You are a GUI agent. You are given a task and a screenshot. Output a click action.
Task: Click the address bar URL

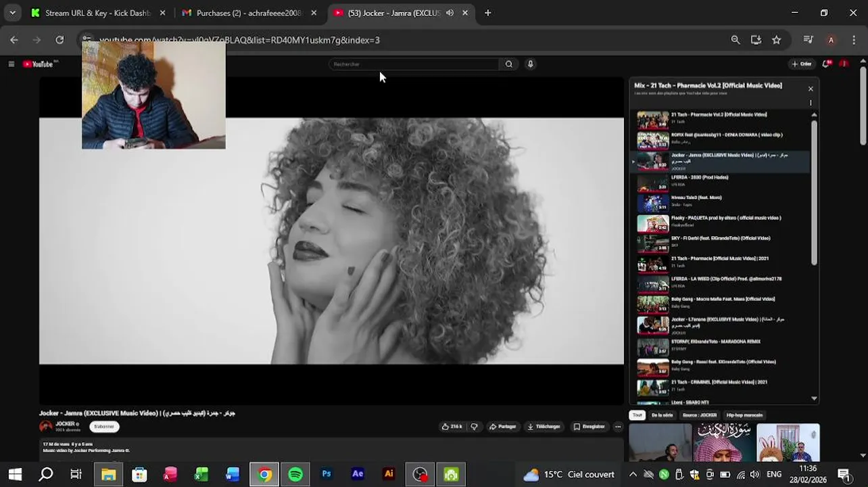[x=239, y=40]
